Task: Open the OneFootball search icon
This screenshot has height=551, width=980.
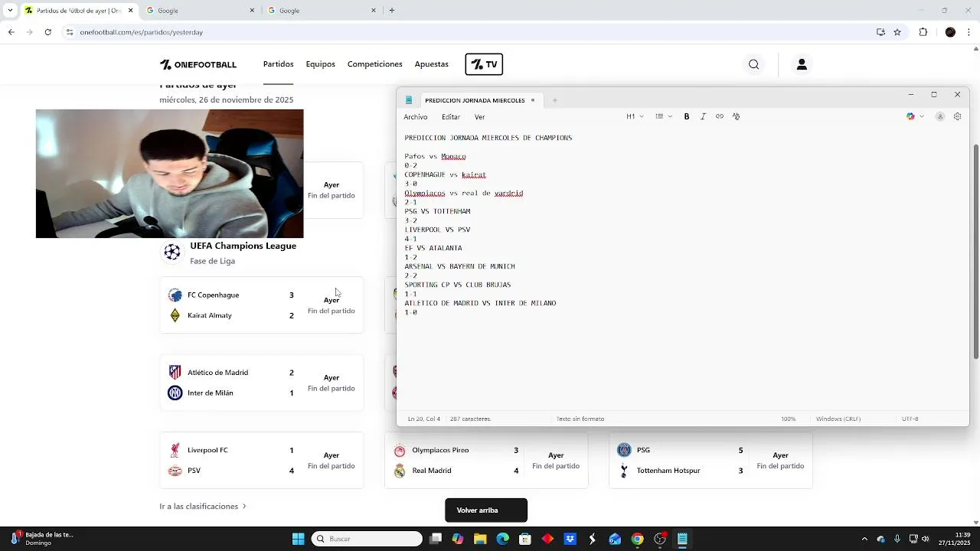Action: point(754,64)
